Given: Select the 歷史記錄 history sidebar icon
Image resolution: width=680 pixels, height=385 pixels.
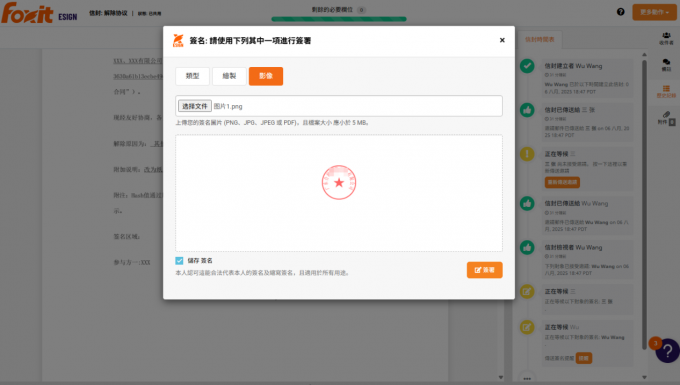Looking at the screenshot, I should point(666,91).
